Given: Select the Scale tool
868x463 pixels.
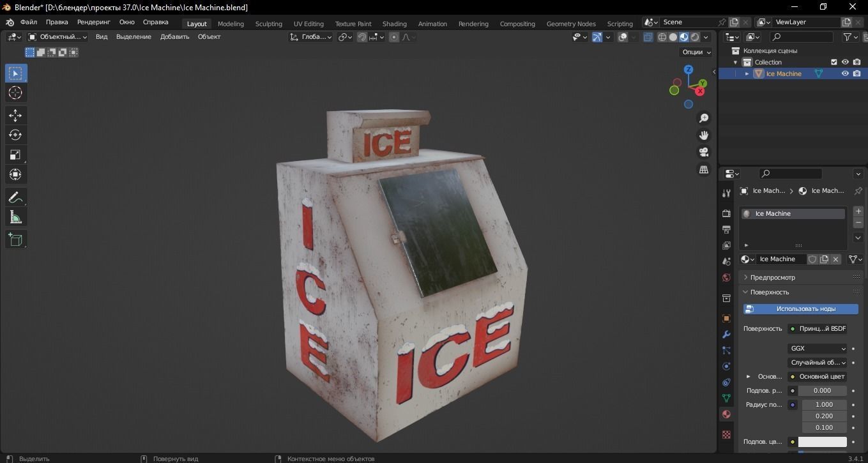Looking at the screenshot, I should (15, 155).
